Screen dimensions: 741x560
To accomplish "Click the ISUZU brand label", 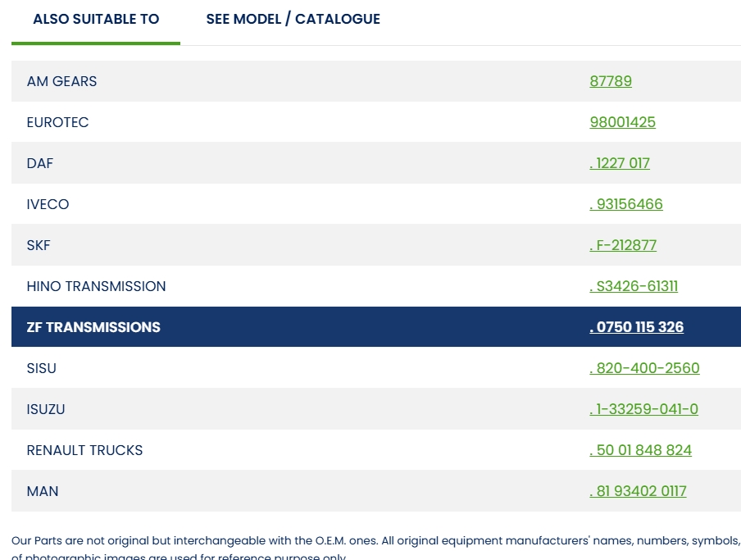I will click(x=46, y=409).
